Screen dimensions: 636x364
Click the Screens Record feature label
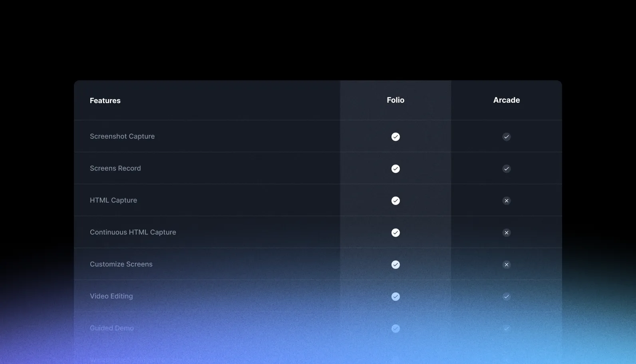(115, 168)
